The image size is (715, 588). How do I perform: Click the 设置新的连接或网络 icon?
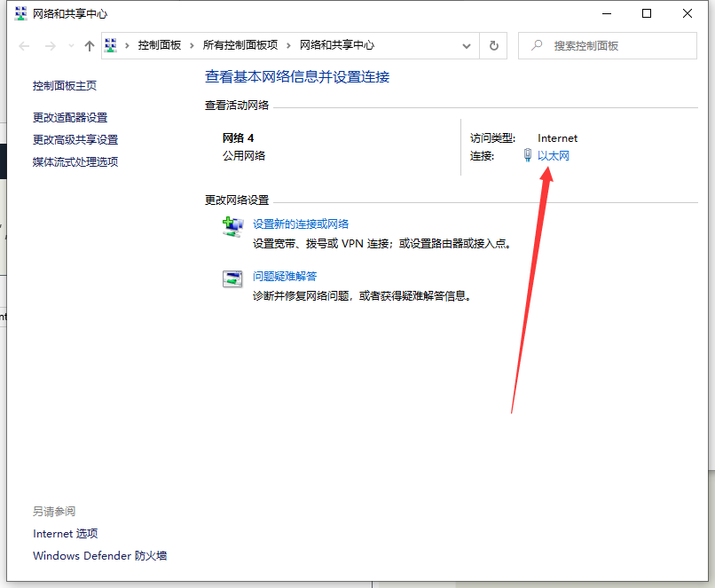[232, 228]
